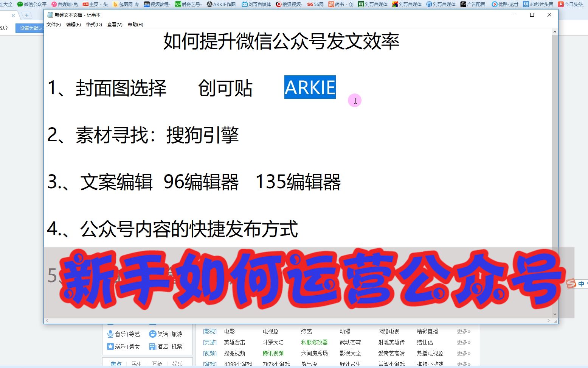Click Notepad vertical scrollbar down arrow
This screenshot has width=588, height=368.
point(555,314)
